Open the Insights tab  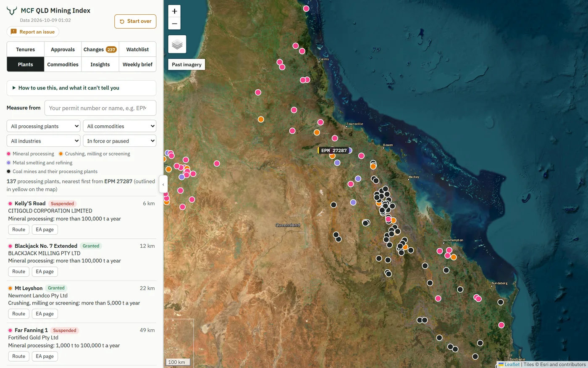pyautogui.click(x=100, y=64)
